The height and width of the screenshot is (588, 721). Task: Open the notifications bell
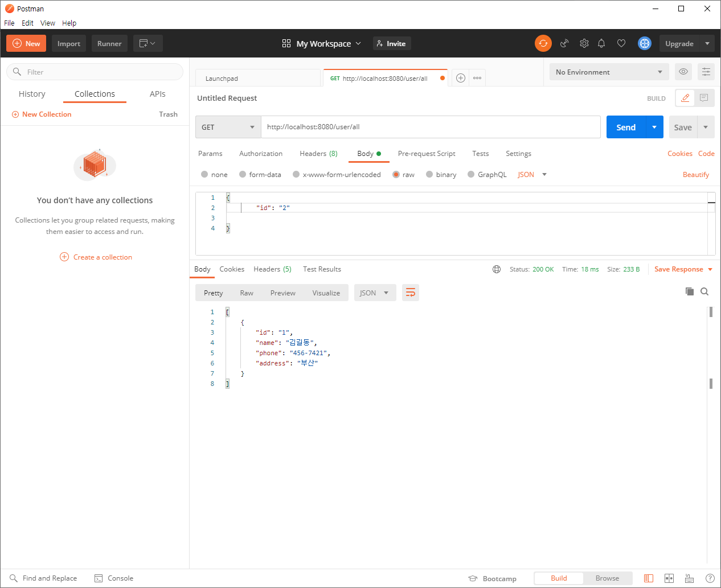point(601,43)
